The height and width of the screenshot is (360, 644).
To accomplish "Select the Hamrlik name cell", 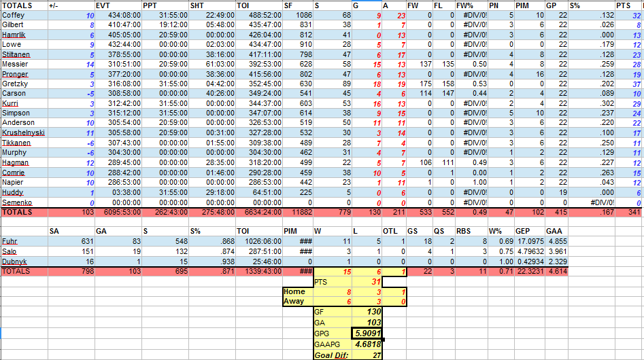I will 24,35.
